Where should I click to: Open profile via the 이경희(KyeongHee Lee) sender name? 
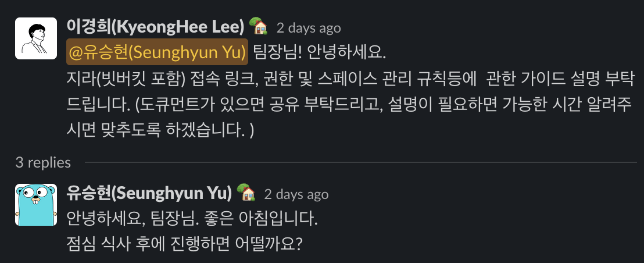[155, 27]
